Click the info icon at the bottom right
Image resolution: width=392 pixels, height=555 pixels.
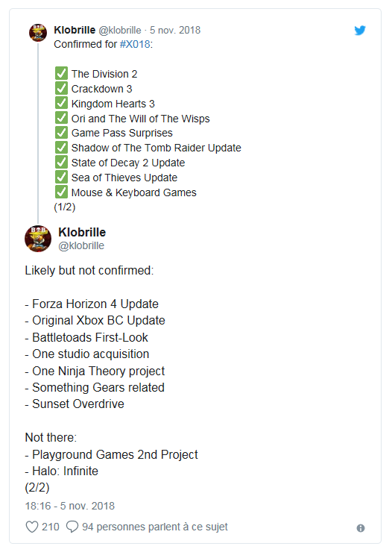[x=361, y=528]
